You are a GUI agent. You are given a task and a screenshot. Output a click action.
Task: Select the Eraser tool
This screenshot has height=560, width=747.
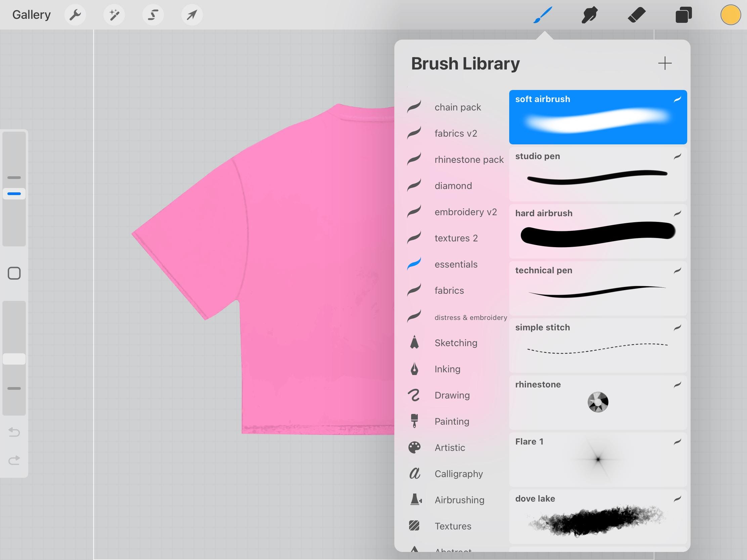(x=636, y=15)
